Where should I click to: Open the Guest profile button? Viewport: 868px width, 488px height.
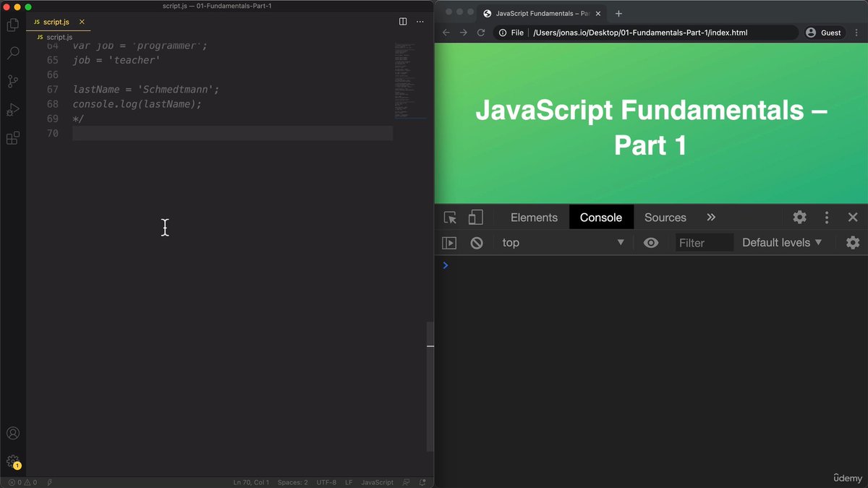click(x=823, y=33)
